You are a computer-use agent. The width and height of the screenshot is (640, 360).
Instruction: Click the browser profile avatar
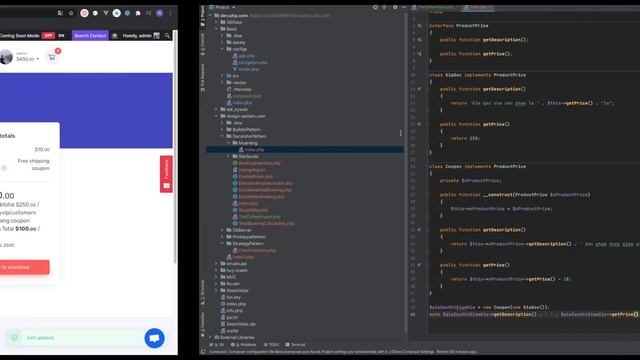click(x=160, y=13)
